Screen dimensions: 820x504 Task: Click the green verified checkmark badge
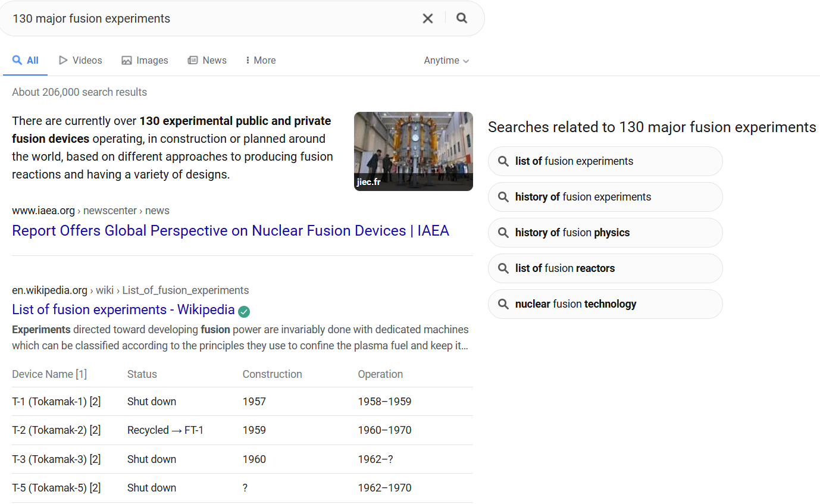click(x=244, y=311)
